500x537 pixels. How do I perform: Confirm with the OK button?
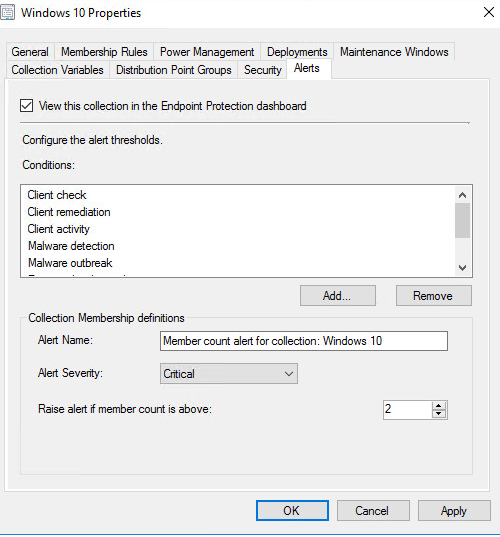click(292, 511)
